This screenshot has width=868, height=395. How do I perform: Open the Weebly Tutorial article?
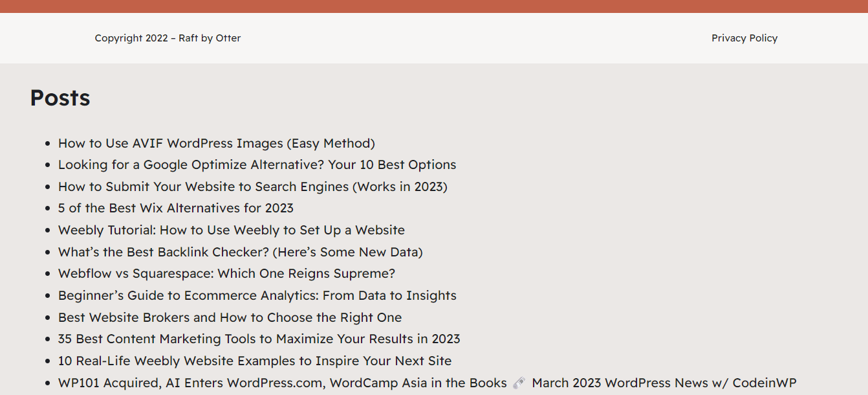click(x=231, y=230)
